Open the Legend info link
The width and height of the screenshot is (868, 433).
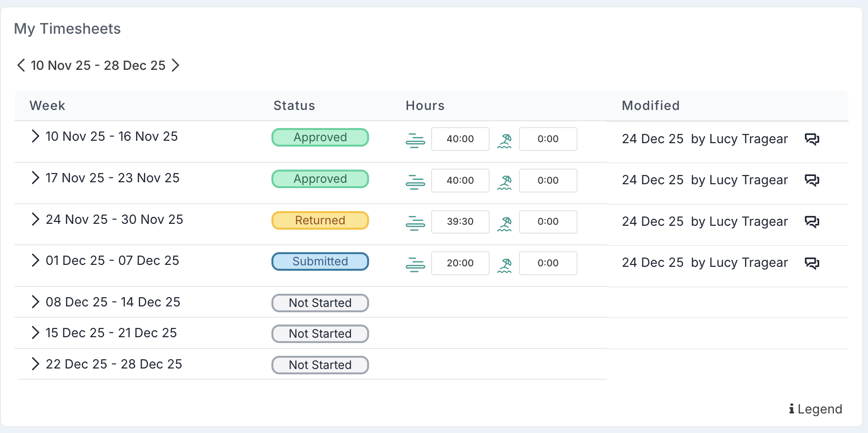pos(816,409)
